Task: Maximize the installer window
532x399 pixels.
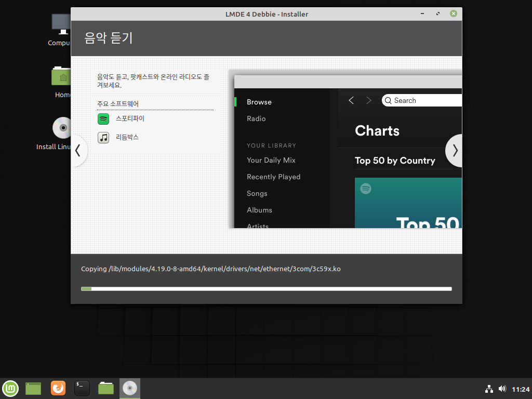Action: click(438, 14)
